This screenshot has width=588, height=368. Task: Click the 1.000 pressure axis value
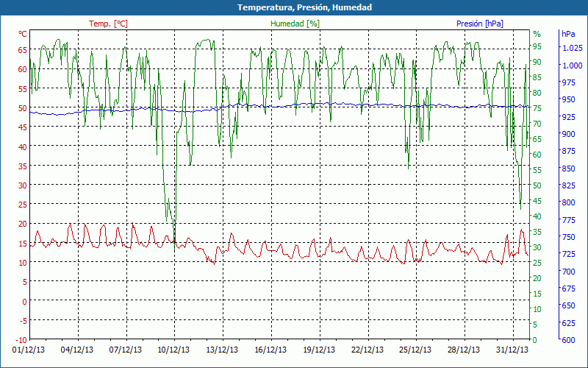573,66
